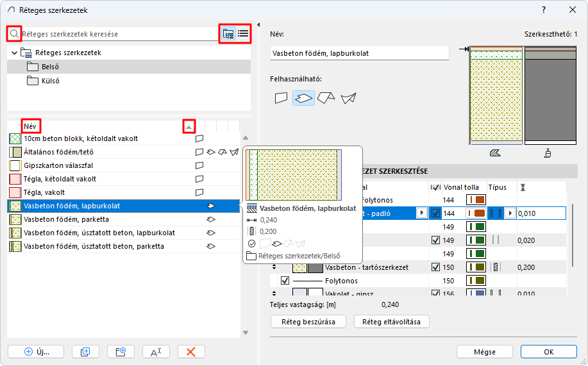Toggle checkbox on Vasbeton - tartószerkezet row
The height and width of the screenshot is (366, 588).
(436, 267)
